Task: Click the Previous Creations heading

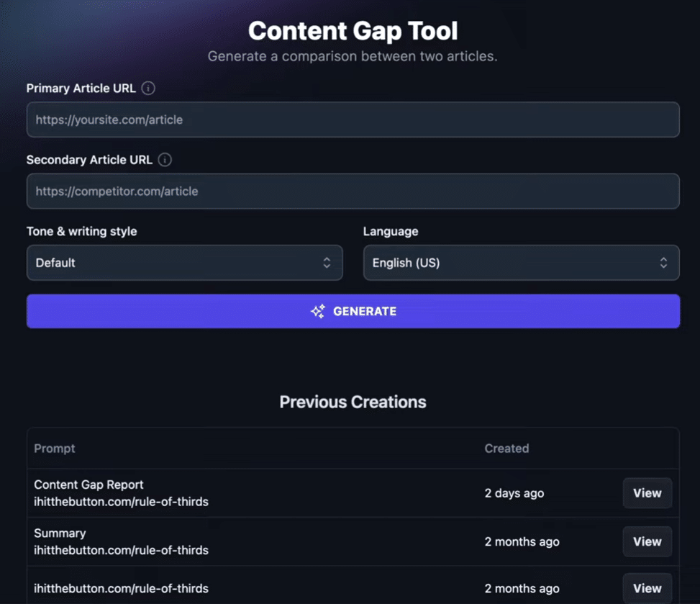Action: coord(353,402)
